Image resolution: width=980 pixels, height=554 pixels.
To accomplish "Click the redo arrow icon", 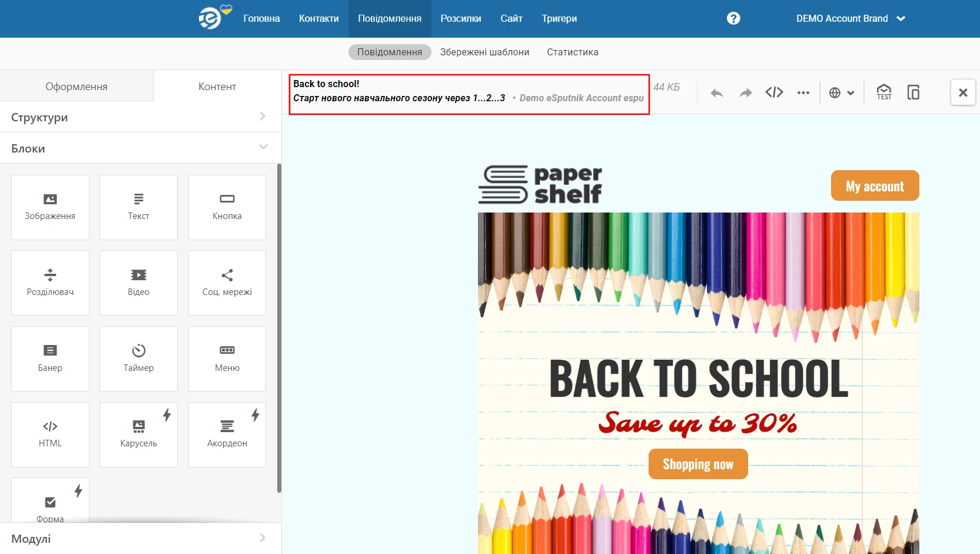I will pyautogui.click(x=746, y=93).
